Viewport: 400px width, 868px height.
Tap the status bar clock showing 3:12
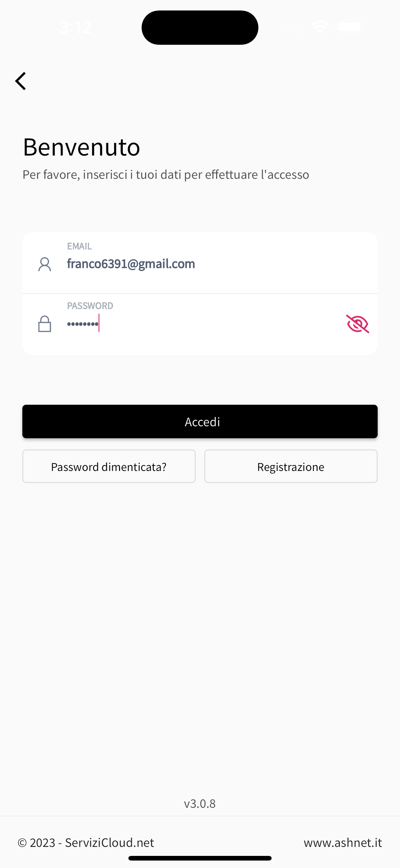[75, 27]
